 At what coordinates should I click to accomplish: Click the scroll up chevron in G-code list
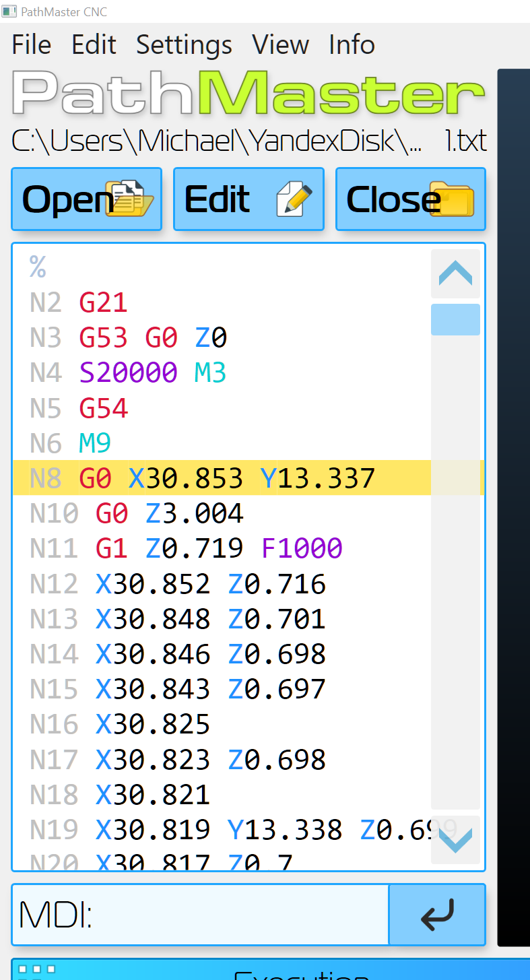(455, 273)
